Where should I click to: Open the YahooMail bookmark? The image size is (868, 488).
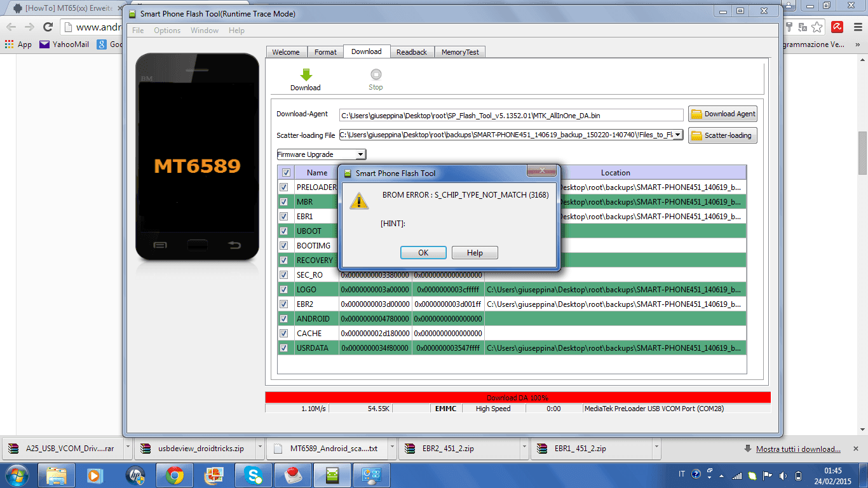tap(64, 44)
